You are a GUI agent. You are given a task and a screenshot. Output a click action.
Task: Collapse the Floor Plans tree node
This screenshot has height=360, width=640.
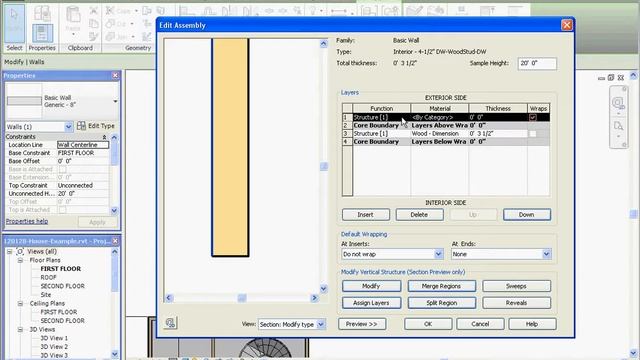click(20, 260)
